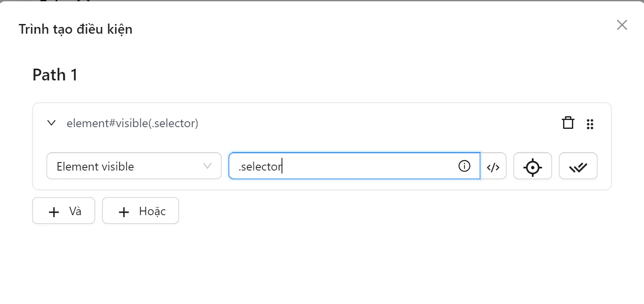Collapse the condition with the chevron
The height and width of the screenshot is (304, 644).
(51, 123)
